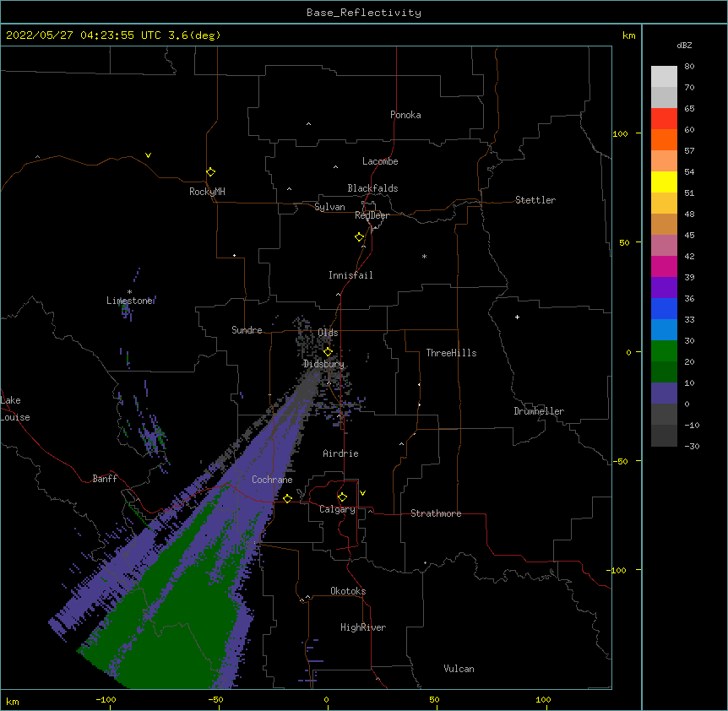Select the purple 39 dBZ legend color
The image size is (728, 711).
(x=664, y=287)
